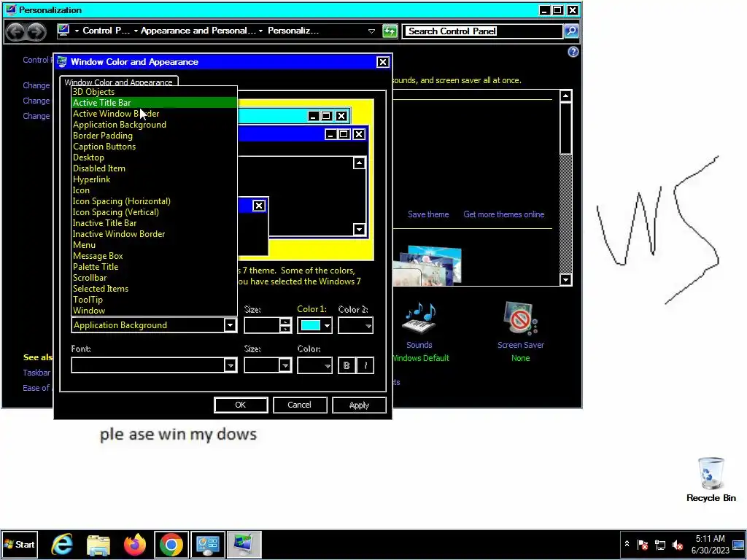Select Border Padding list entry

point(154,136)
